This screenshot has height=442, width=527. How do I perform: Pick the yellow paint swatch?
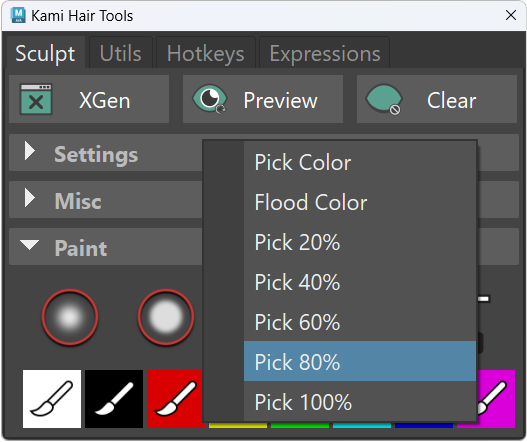coord(238,425)
